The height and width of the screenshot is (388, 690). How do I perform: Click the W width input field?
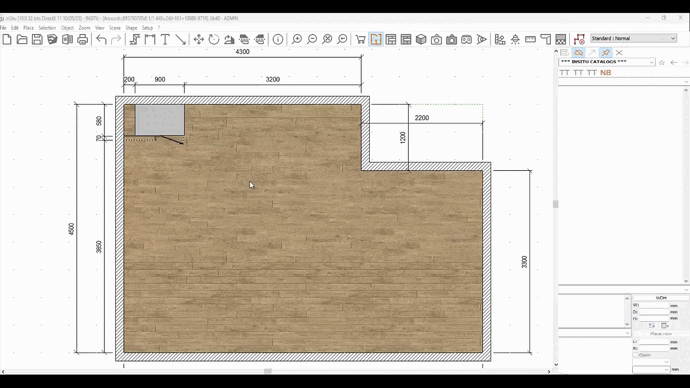point(653,305)
